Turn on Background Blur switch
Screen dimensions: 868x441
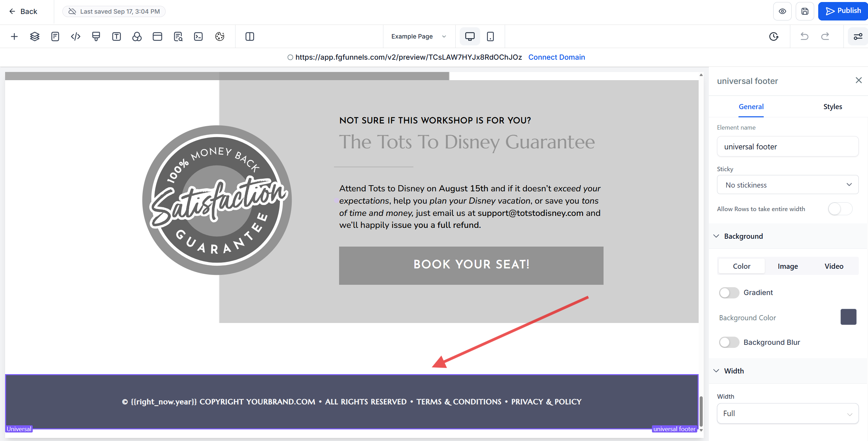tap(729, 342)
